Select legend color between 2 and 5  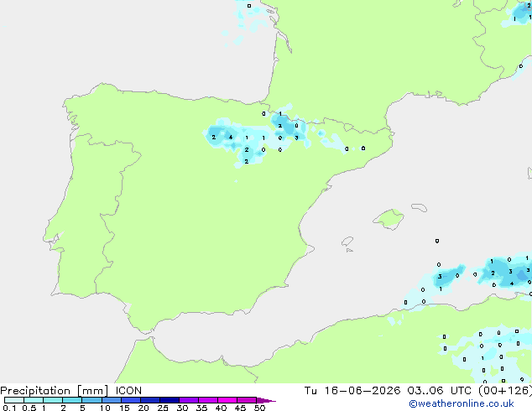[x=72, y=400]
